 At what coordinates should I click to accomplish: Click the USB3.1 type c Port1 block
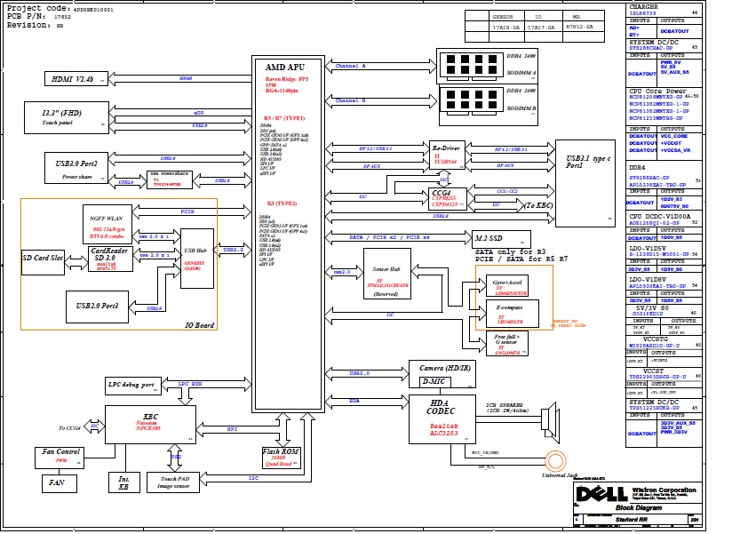tap(585, 183)
